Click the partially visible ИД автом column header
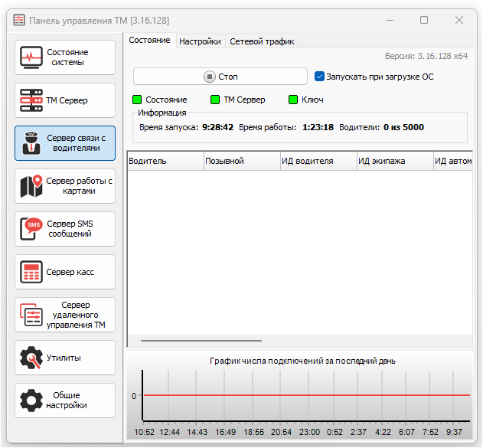This screenshot has width=483, height=448. pos(453,161)
